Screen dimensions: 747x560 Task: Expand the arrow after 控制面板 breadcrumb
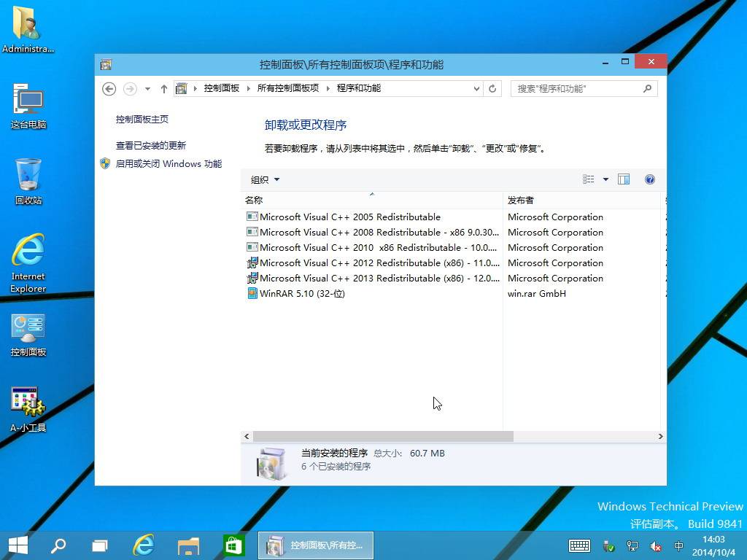(248, 88)
